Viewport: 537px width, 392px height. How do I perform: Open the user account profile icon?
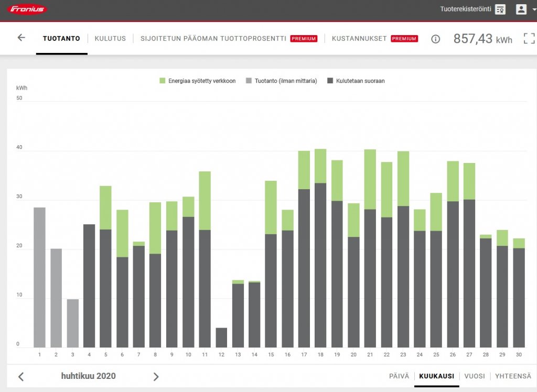(521, 9)
